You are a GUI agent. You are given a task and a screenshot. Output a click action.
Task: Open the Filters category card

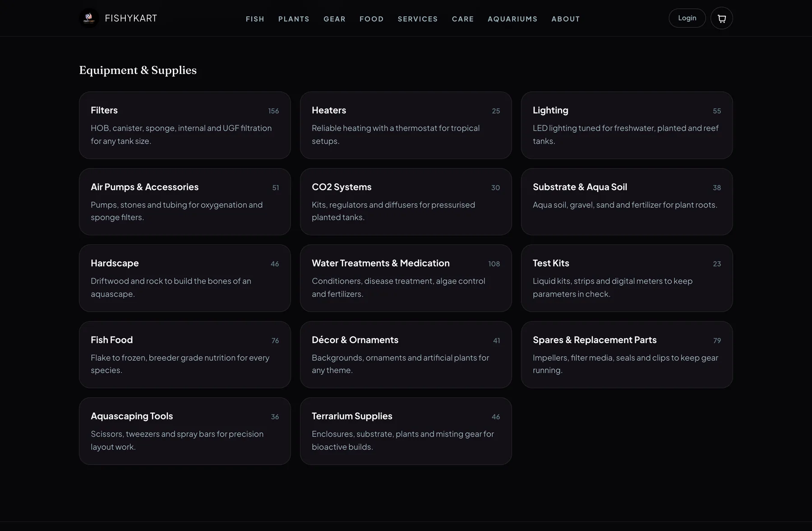tap(185, 125)
